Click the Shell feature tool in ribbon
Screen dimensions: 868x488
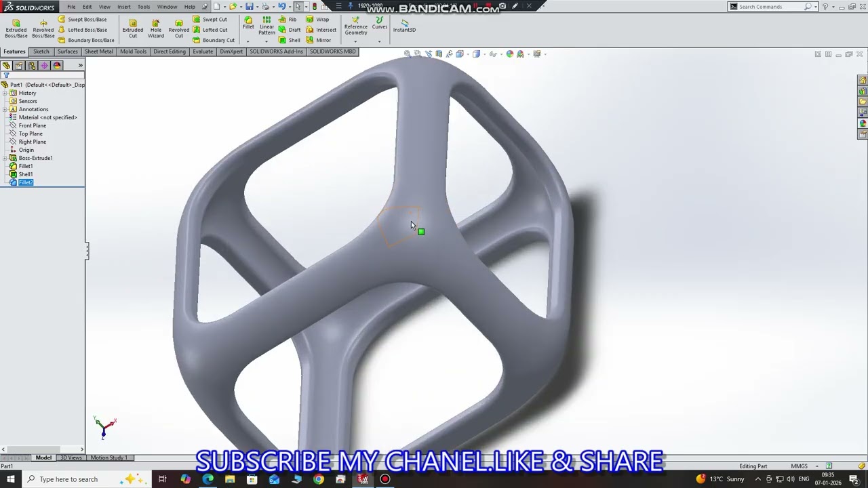[x=290, y=40]
